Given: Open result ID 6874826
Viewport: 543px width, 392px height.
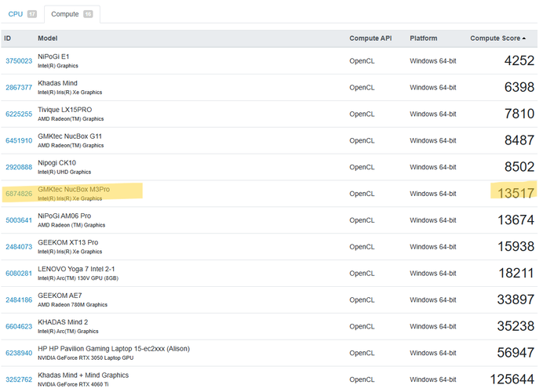Looking at the screenshot, I should point(19,194).
